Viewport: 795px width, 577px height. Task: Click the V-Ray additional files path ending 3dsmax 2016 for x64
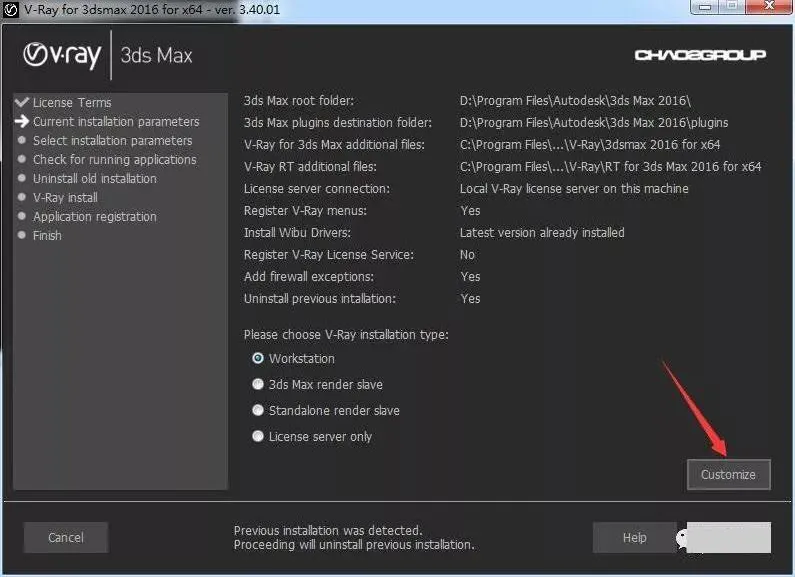tap(590, 145)
